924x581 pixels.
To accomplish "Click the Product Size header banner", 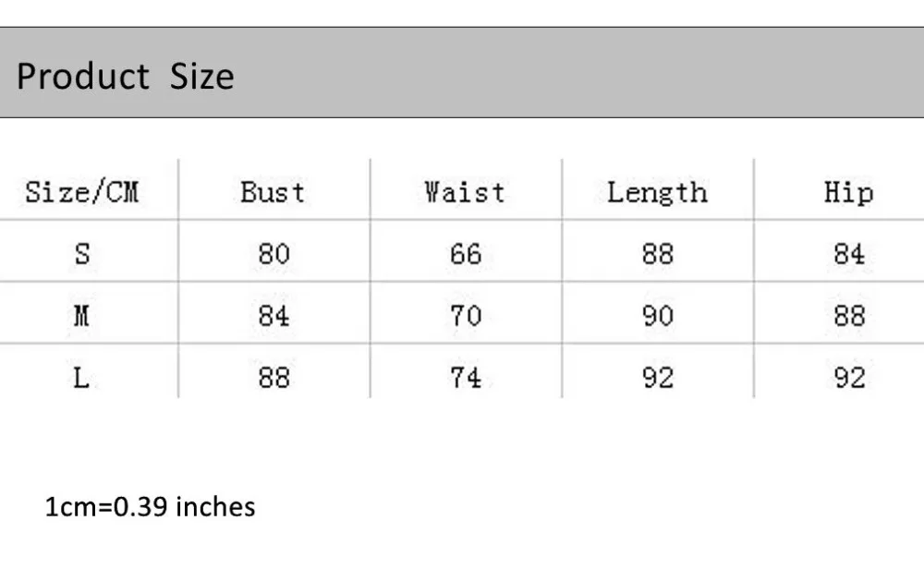I will 462,72.
